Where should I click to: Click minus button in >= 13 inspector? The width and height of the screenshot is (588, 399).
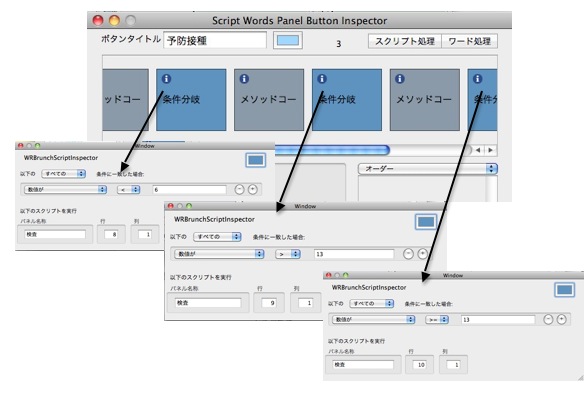point(548,320)
